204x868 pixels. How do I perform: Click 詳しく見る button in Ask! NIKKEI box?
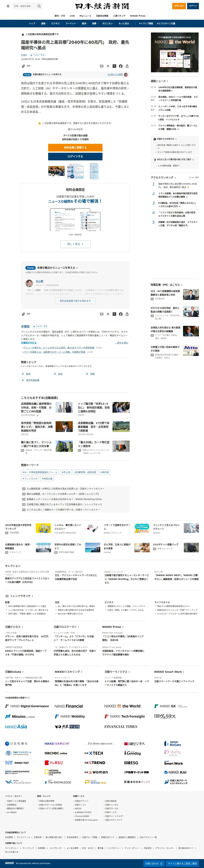tap(75, 244)
